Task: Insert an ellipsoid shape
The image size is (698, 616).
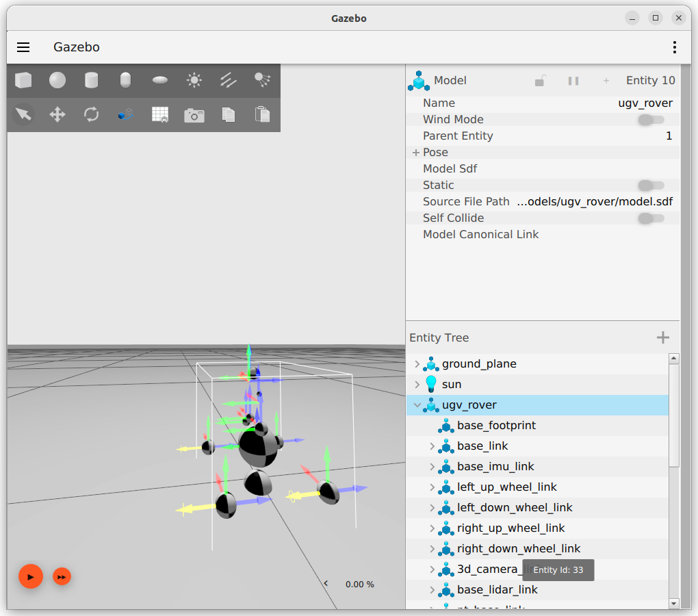Action: coord(160,81)
